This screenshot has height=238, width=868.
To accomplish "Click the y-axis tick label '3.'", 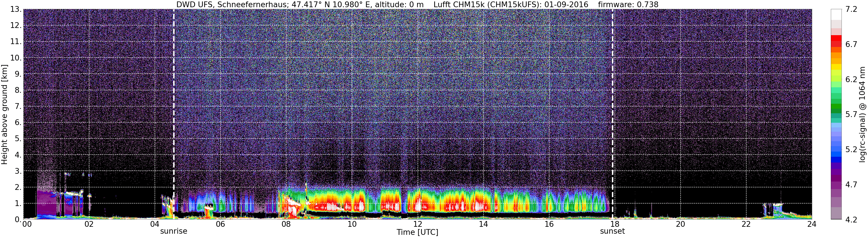I will click(18, 171).
